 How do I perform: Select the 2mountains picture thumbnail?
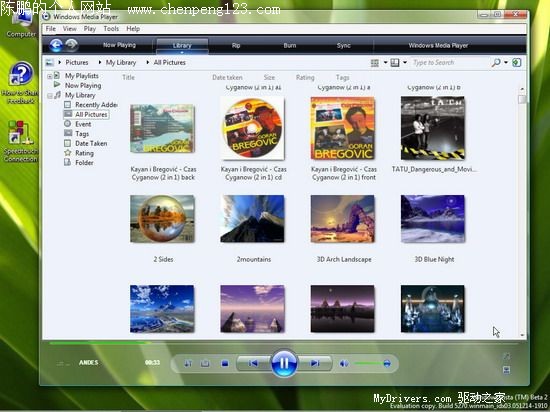pyautogui.click(x=253, y=219)
